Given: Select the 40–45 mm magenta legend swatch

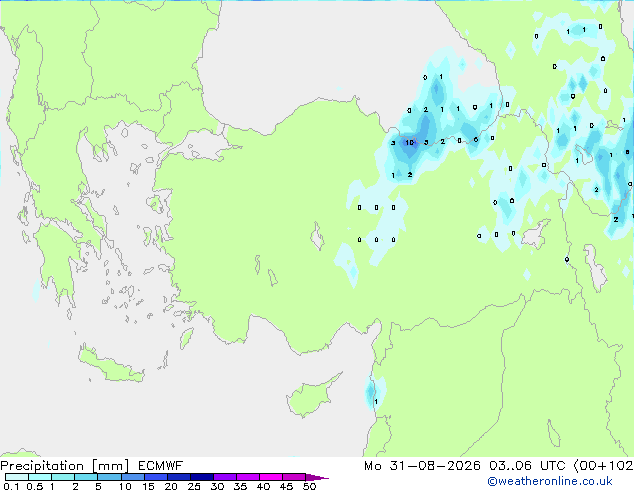Looking at the screenshot, I should 271,477.
